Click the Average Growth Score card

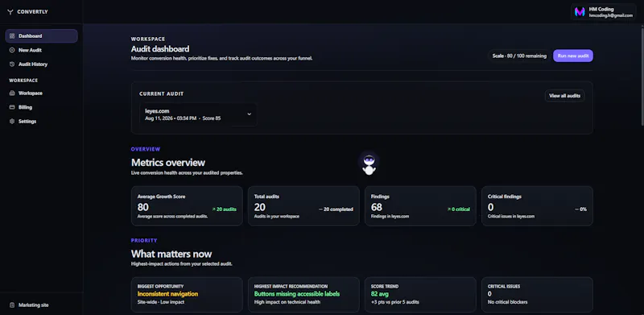coord(187,206)
